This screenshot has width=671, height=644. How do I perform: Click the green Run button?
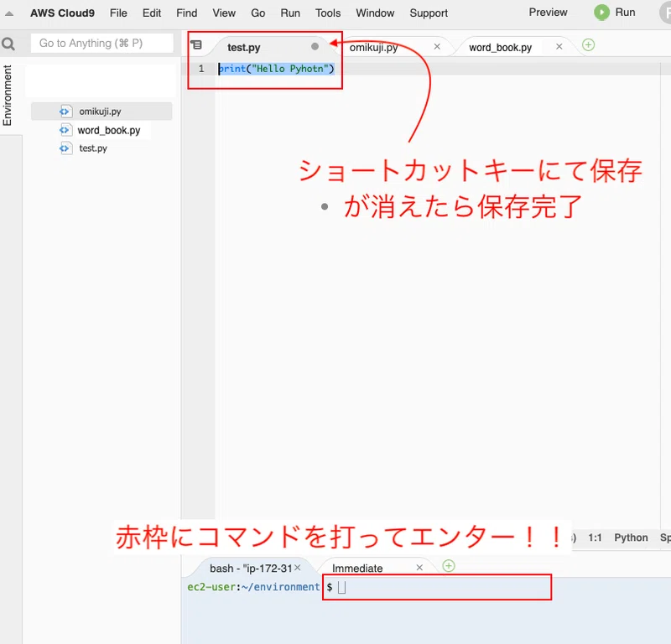pyautogui.click(x=615, y=13)
